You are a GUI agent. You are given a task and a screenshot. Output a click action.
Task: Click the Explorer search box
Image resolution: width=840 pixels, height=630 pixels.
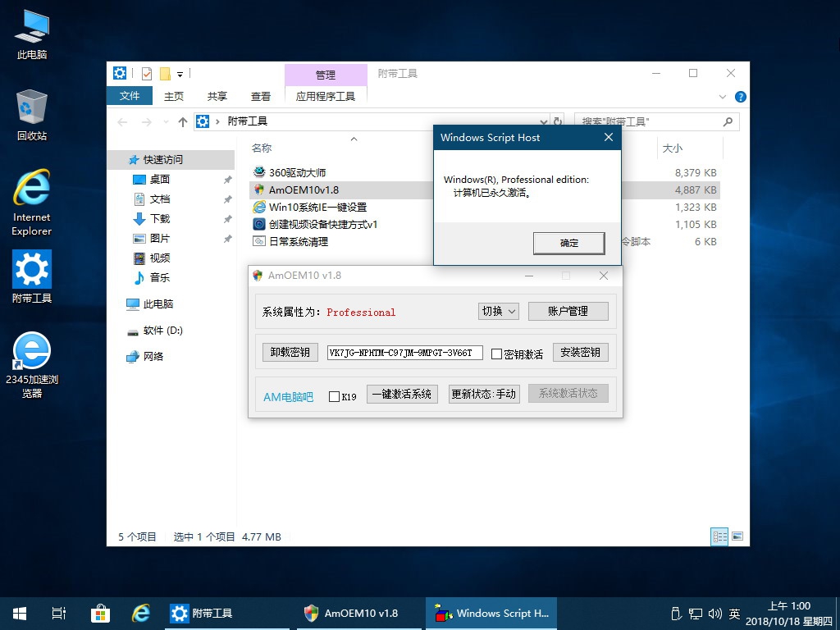[x=657, y=121]
